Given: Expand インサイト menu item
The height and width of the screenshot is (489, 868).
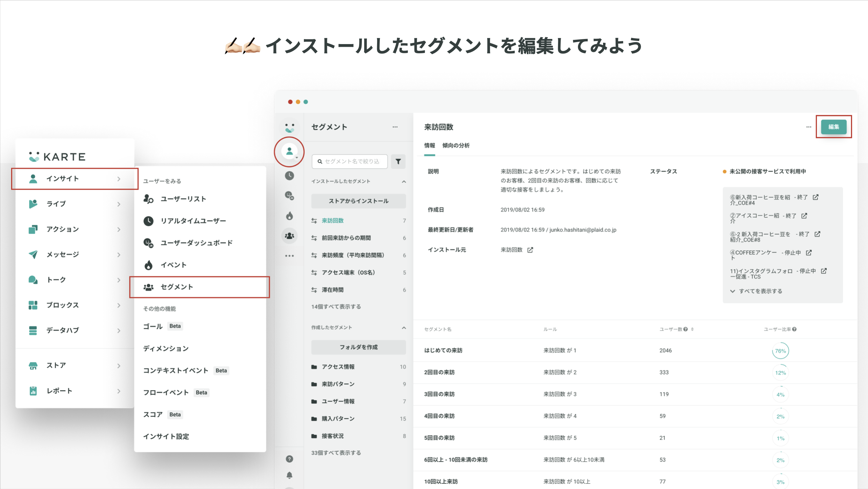Looking at the screenshot, I should pyautogui.click(x=75, y=179).
